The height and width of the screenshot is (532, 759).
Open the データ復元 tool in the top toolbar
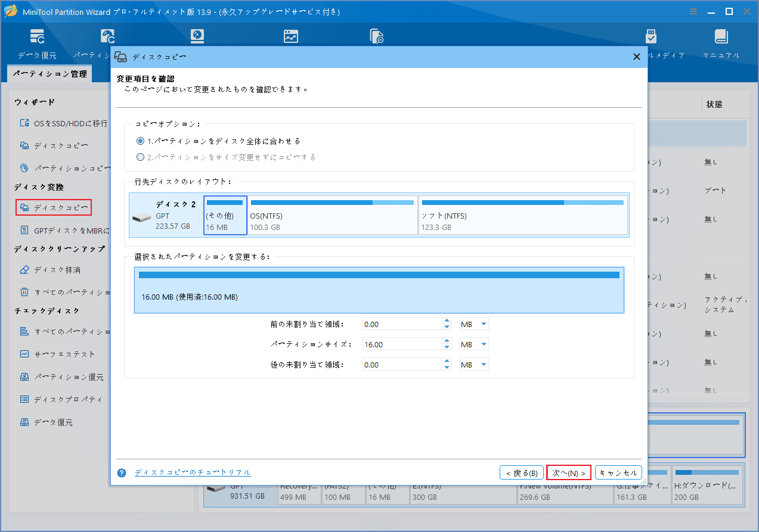tap(37, 43)
